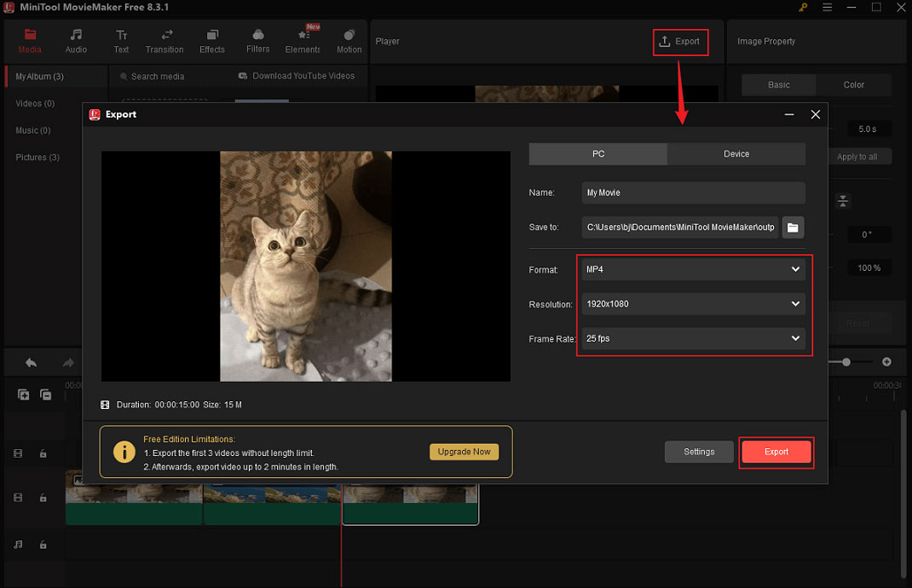Open the Format dropdown showing MP4
The height and width of the screenshot is (588, 912).
tap(692, 268)
